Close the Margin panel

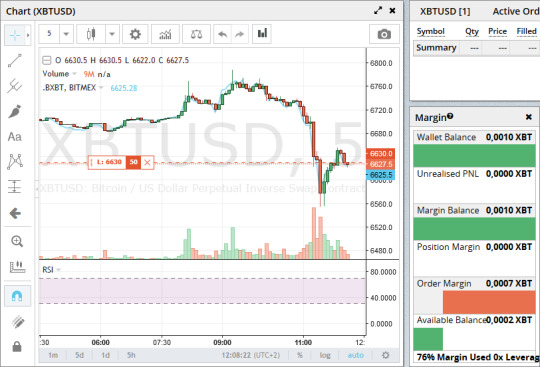click(x=529, y=117)
